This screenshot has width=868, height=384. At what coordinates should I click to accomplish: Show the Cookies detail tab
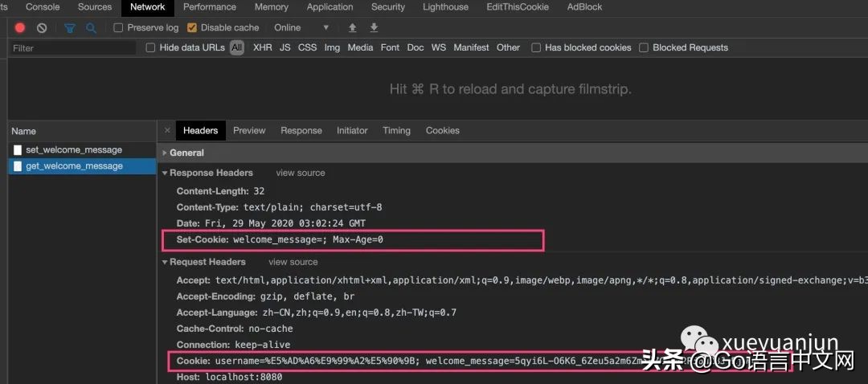tap(442, 131)
